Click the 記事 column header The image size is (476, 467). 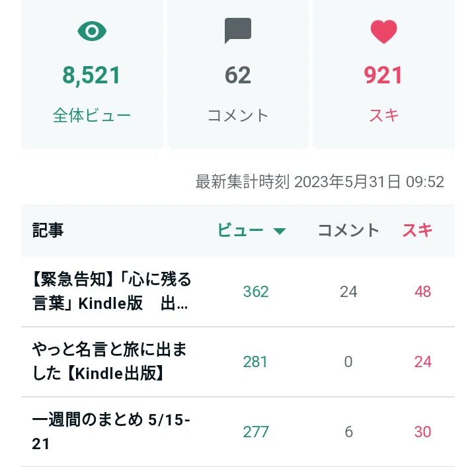[48, 230]
